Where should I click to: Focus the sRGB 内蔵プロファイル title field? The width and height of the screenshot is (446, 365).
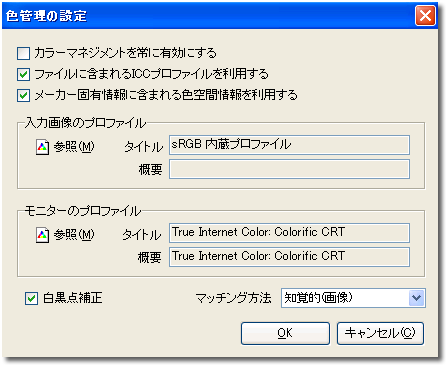pyautogui.click(x=289, y=145)
